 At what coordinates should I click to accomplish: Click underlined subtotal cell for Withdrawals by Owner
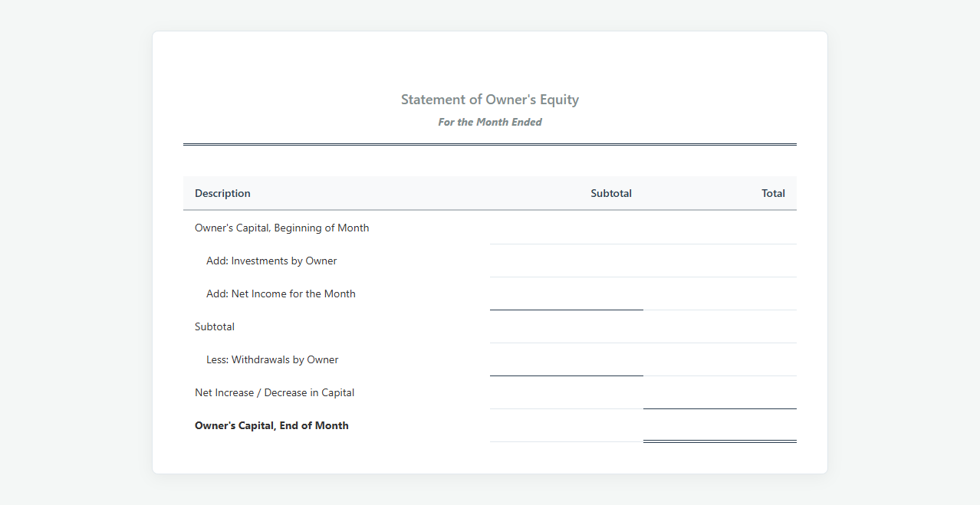(x=567, y=359)
